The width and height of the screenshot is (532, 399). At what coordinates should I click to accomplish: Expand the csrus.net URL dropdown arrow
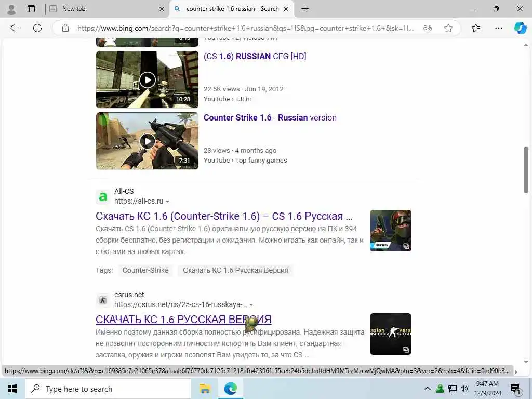pyautogui.click(x=251, y=305)
